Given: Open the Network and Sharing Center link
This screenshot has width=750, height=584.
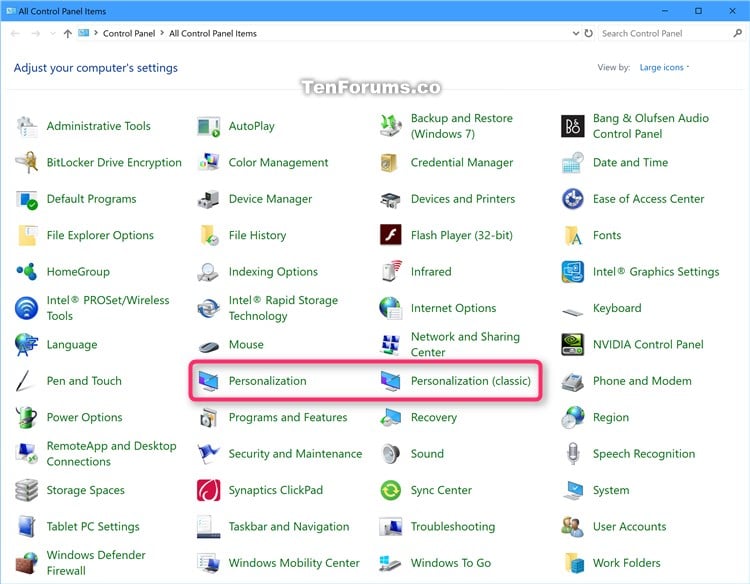Looking at the screenshot, I should coord(465,344).
